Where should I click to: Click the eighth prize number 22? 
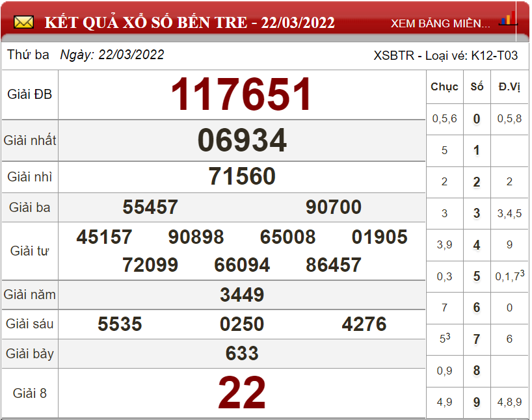tap(242, 393)
